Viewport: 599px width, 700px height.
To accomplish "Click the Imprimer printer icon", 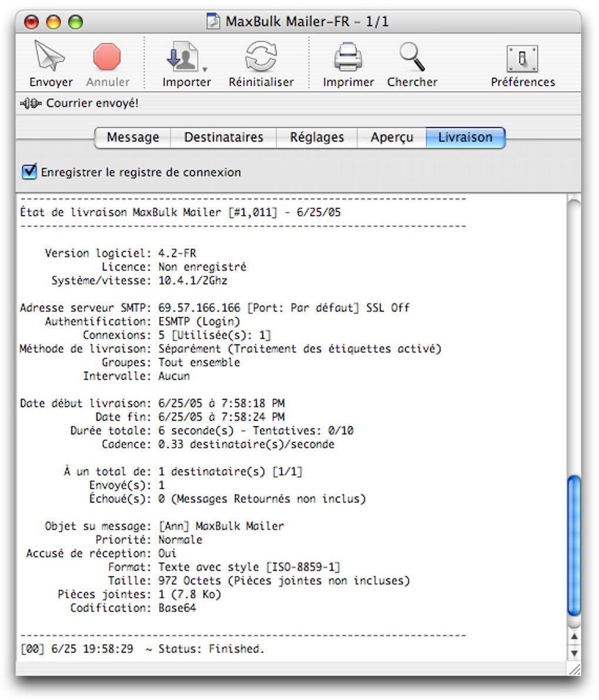I will (x=348, y=56).
